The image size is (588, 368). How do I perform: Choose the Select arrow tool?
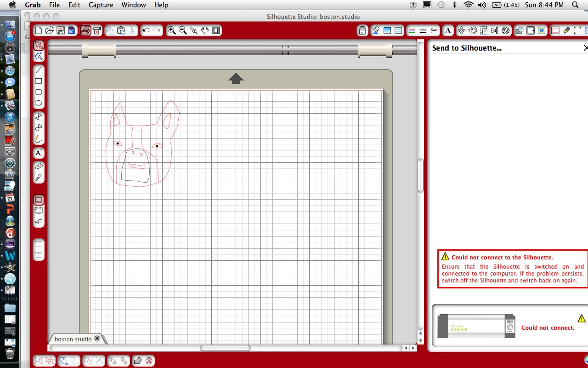tap(39, 45)
